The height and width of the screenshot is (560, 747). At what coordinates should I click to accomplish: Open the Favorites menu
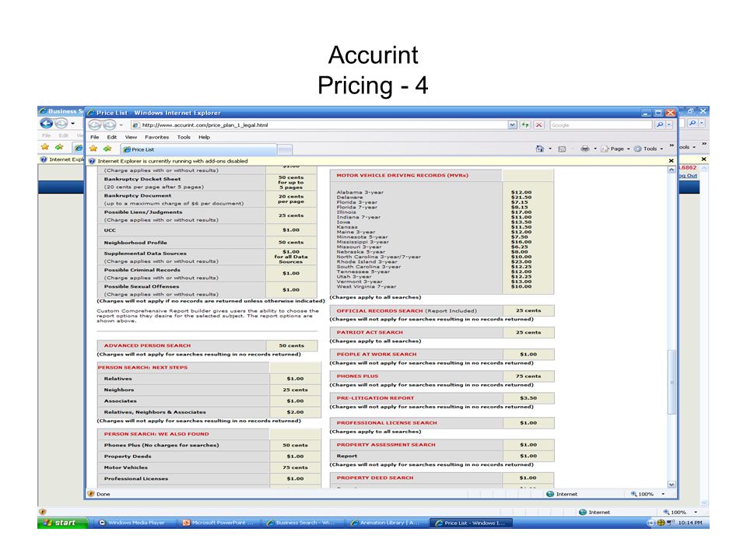coord(156,137)
